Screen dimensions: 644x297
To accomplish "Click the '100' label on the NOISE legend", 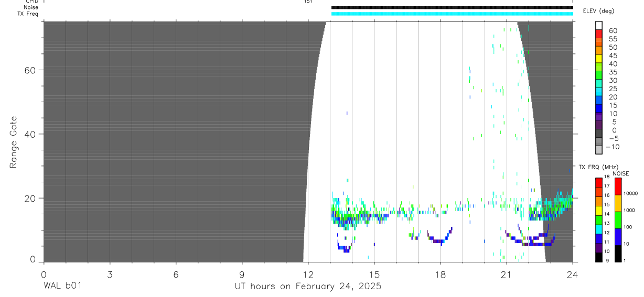I will point(627,227).
